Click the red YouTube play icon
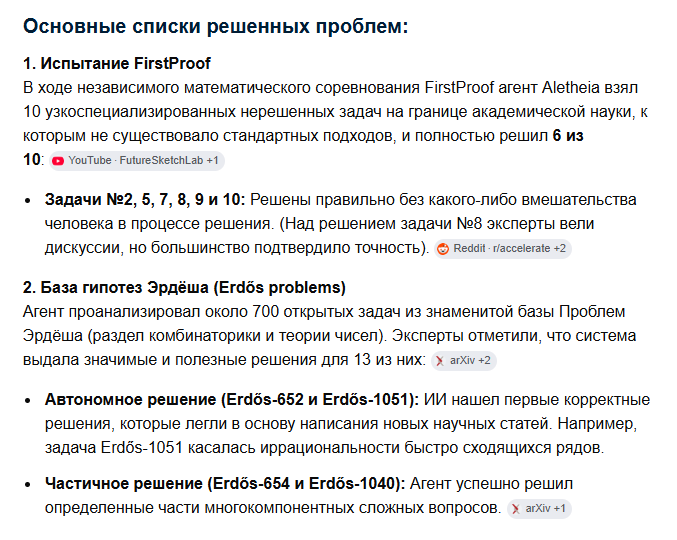 58,161
